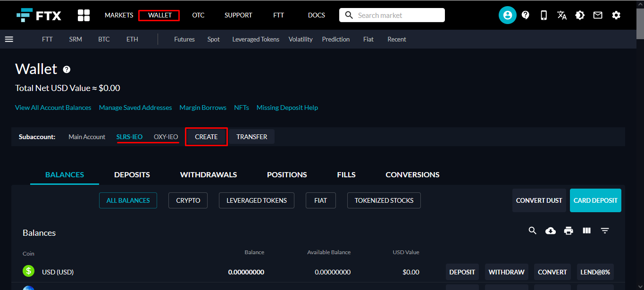Open the settings gear icon

click(616, 15)
